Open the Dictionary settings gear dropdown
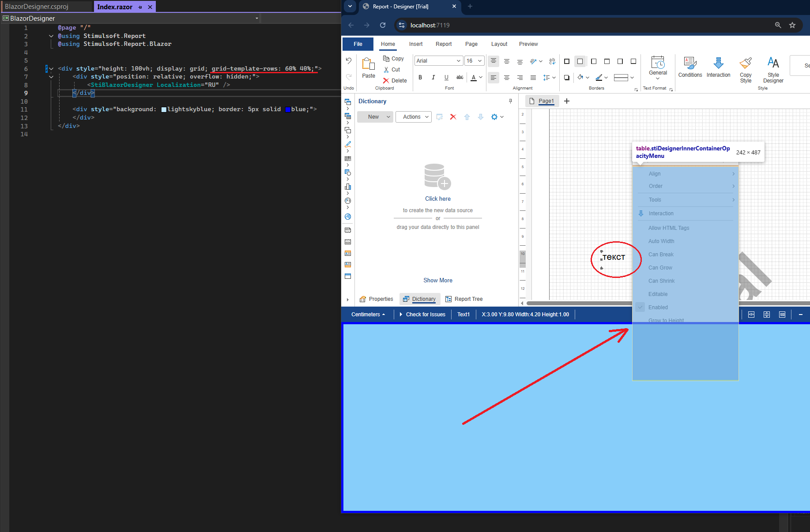The width and height of the screenshot is (810, 532). pos(497,117)
